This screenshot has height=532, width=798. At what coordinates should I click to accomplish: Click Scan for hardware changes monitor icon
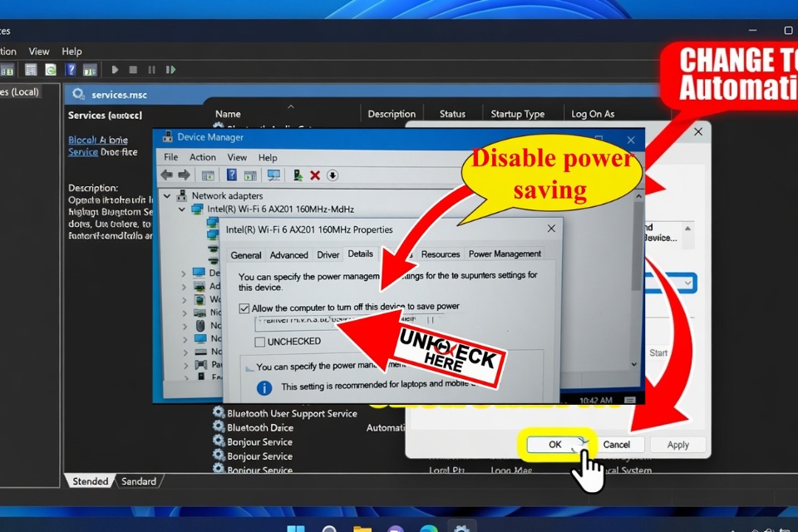point(273,175)
